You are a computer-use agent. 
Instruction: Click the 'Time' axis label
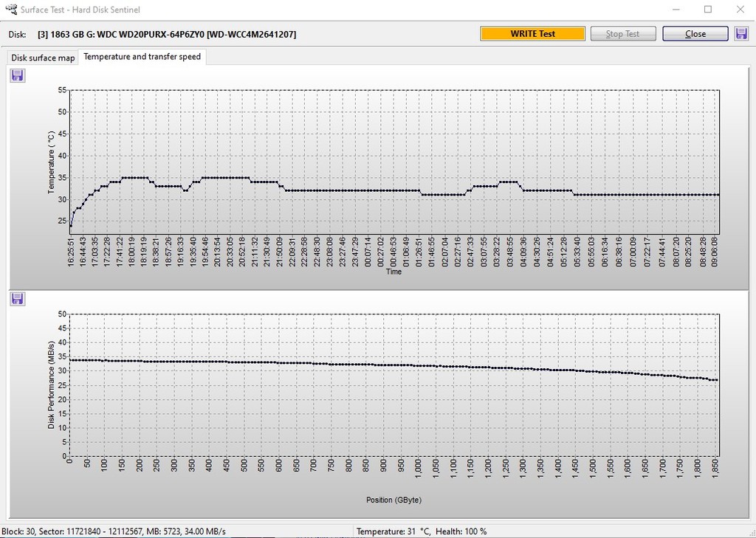coord(394,272)
